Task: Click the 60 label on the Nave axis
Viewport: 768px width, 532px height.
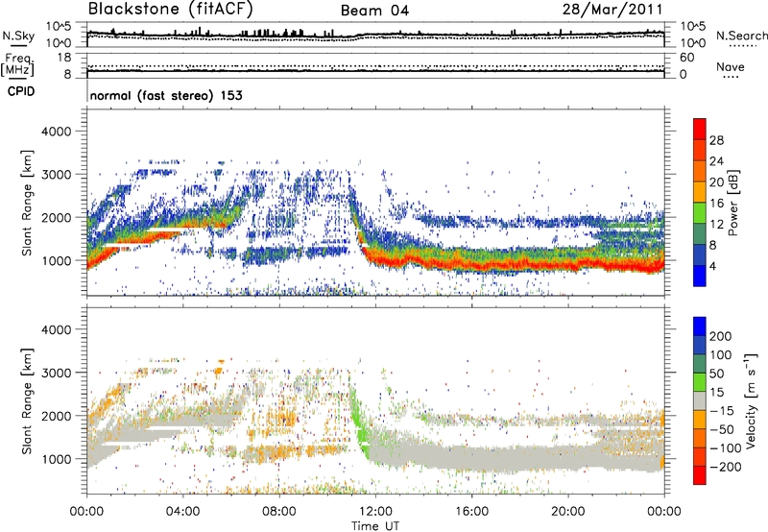Action: point(686,58)
